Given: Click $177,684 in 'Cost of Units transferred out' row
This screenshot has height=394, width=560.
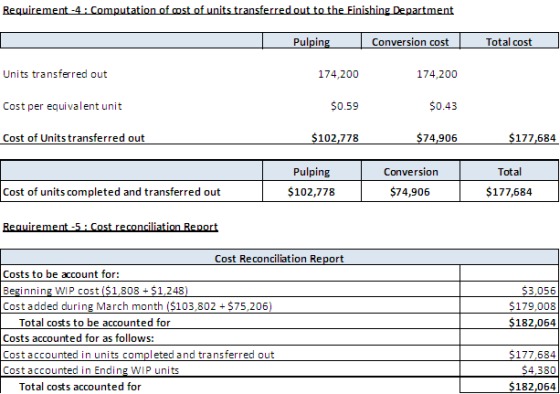Looking at the screenshot, I should [x=532, y=138].
